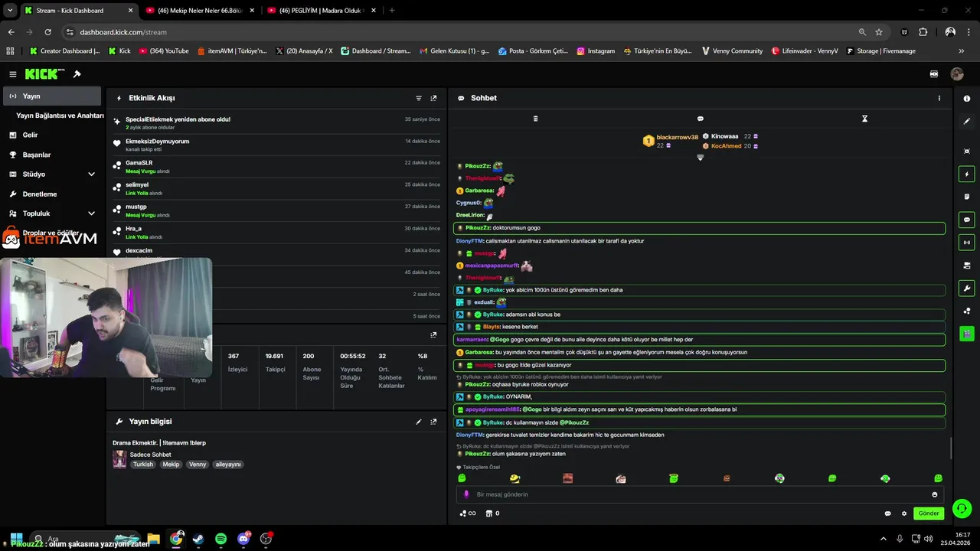Open Steam from the taskbar
Image resolution: width=980 pixels, height=551 pixels.
(x=198, y=539)
